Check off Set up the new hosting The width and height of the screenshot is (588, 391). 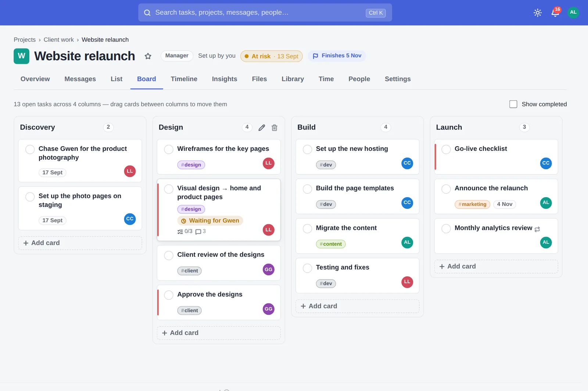click(307, 149)
